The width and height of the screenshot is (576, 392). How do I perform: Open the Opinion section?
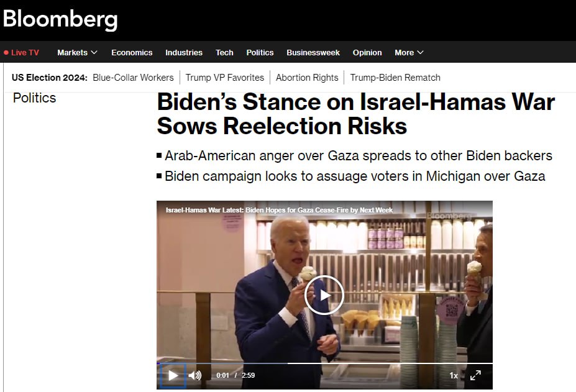coord(367,53)
